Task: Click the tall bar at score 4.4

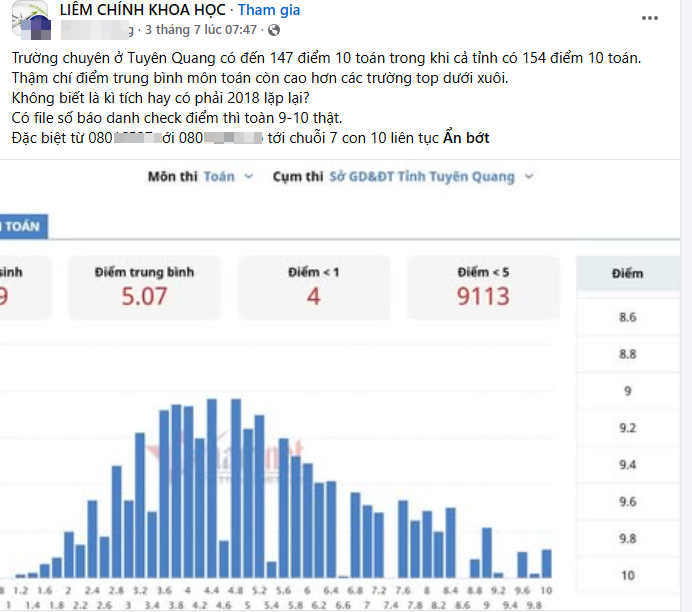Action: click(212, 488)
